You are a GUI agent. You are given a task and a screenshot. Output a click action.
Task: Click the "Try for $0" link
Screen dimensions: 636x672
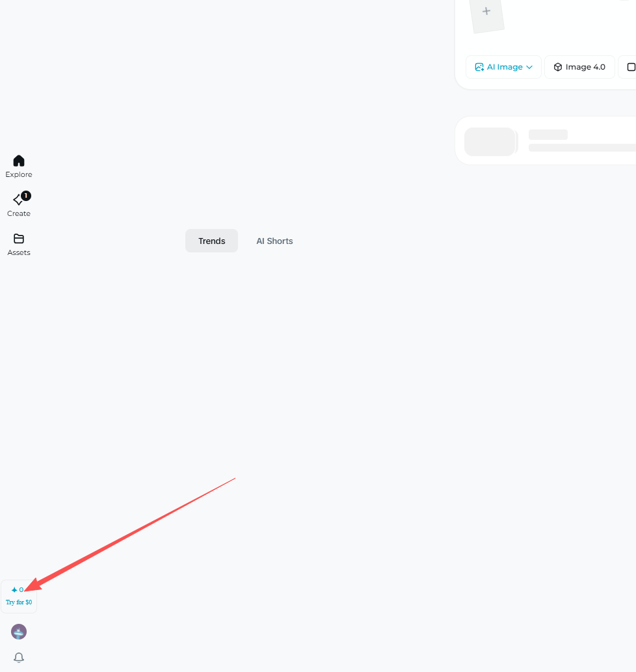click(x=19, y=602)
